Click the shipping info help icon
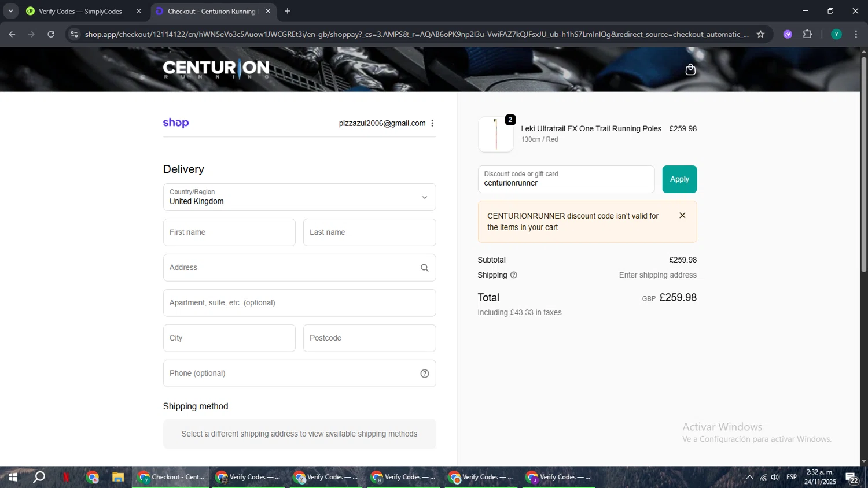 (513, 275)
